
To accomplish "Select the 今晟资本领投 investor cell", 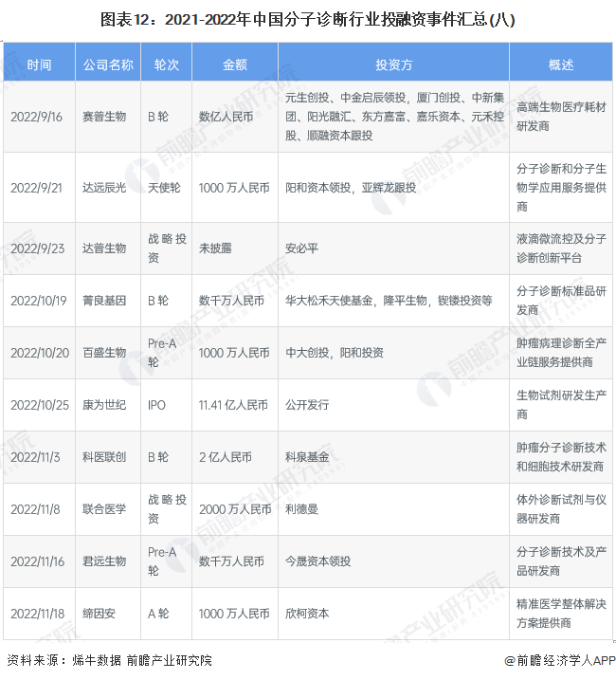I will (318, 561).
